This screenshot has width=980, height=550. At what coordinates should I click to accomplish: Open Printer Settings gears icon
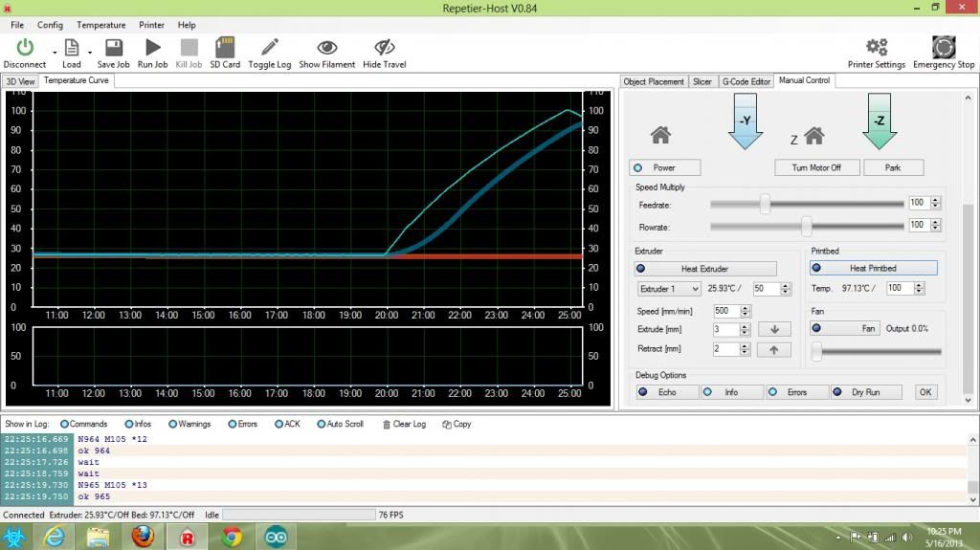point(877,47)
